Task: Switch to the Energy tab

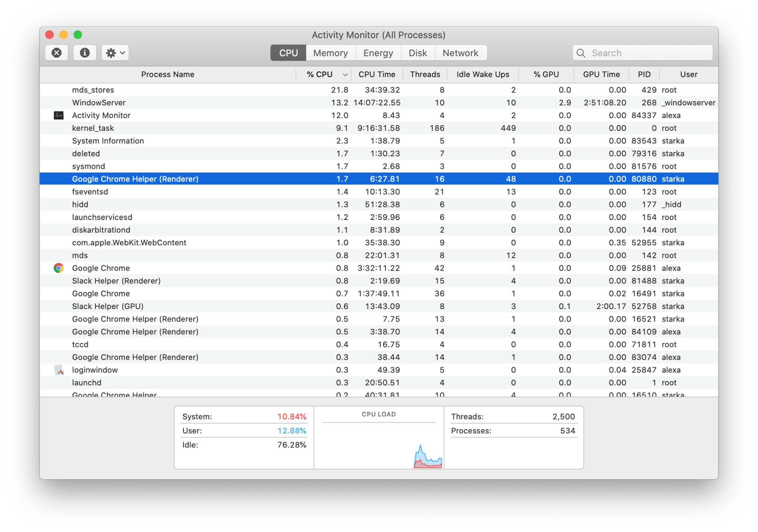Action: (378, 52)
